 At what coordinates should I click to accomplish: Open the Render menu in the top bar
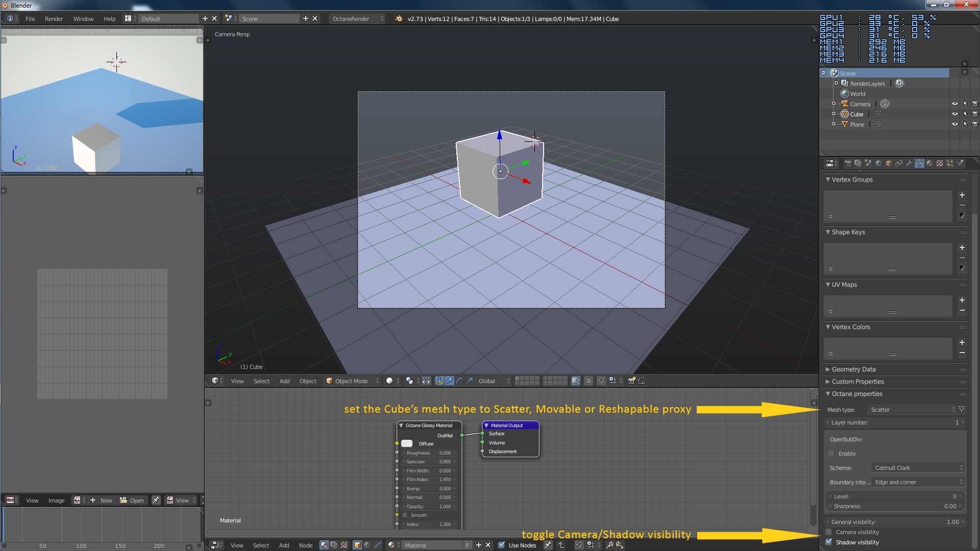[54, 19]
